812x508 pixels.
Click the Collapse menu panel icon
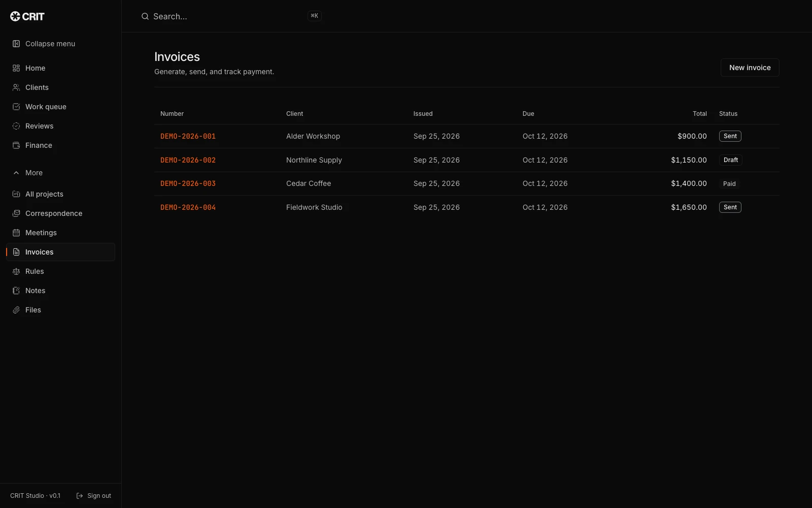click(16, 44)
